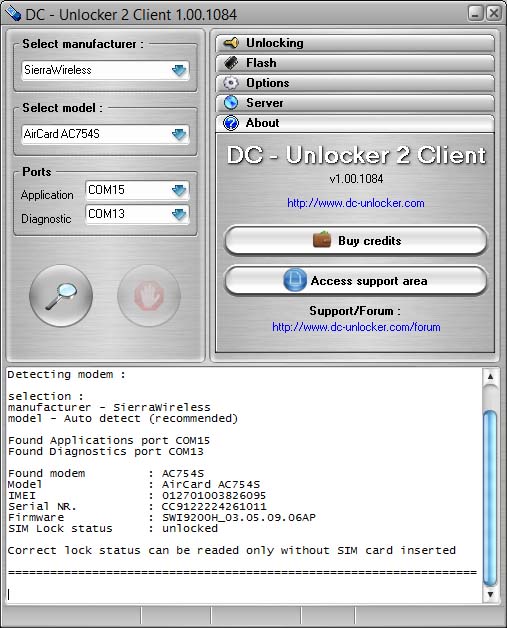Open the Select model dropdown arrow
Screen dimensions: 507x628
coord(179,134)
